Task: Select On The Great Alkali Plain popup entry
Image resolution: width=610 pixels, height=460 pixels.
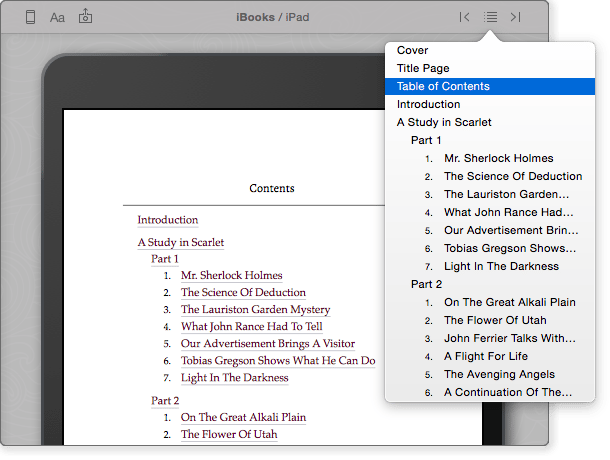Action: tap(490, 302)
